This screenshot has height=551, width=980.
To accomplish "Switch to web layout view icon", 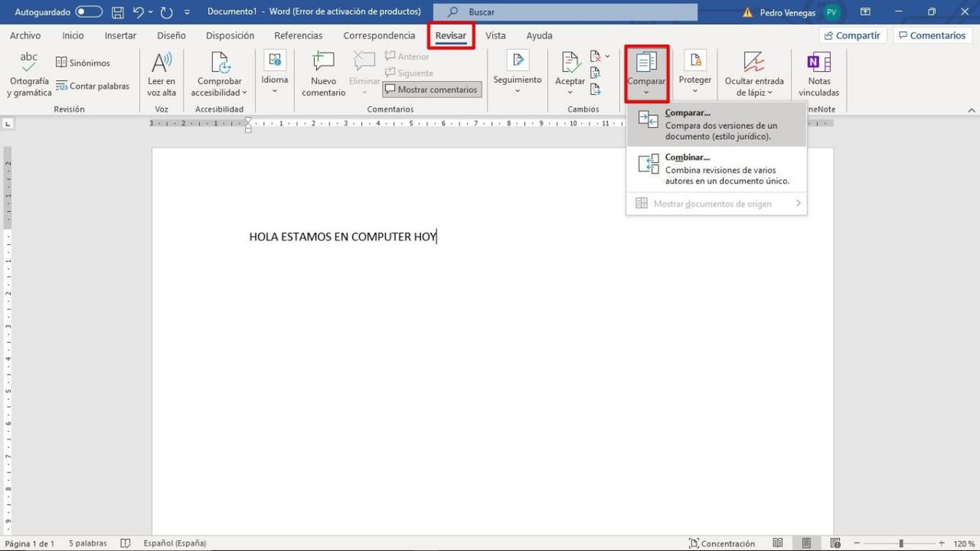I will point(836,543).
